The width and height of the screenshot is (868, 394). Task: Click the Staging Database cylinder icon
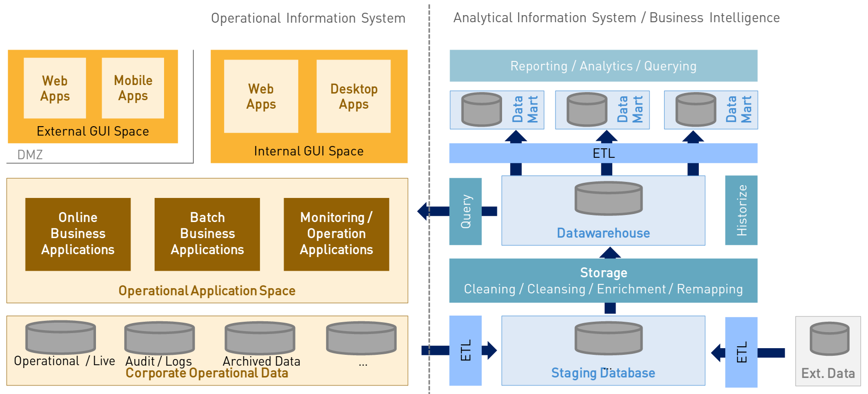point(608,338)
